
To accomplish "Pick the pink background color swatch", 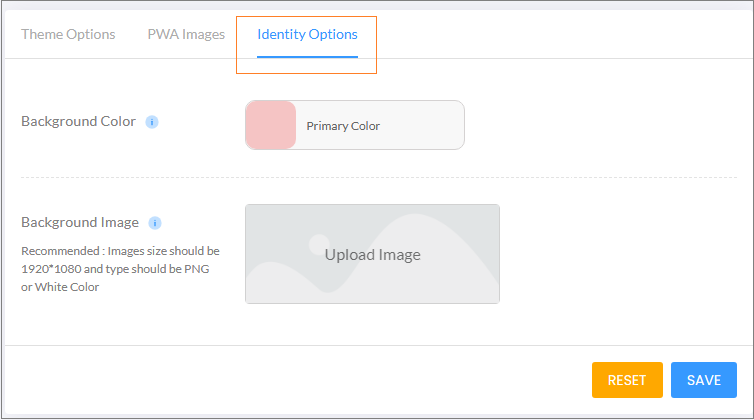I will tap(271, 125).
